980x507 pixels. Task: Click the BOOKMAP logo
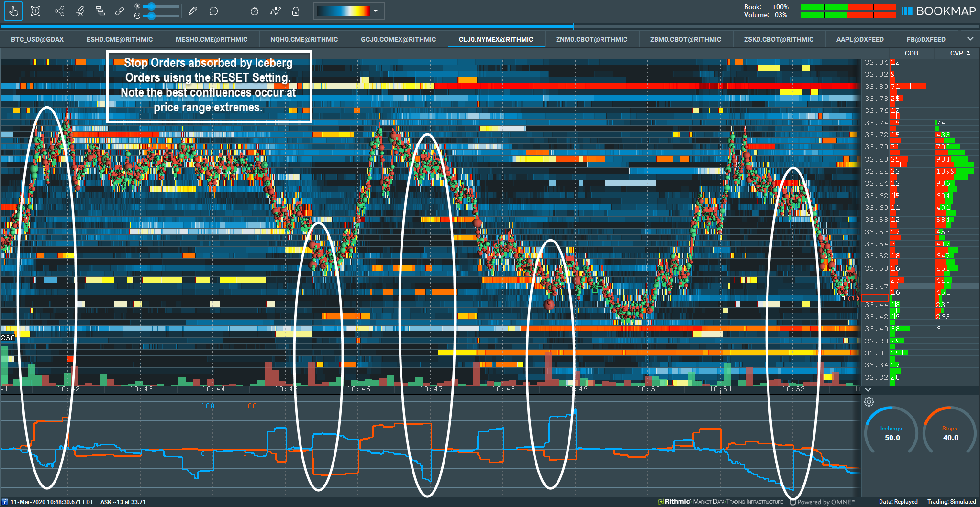coord(938,11)
